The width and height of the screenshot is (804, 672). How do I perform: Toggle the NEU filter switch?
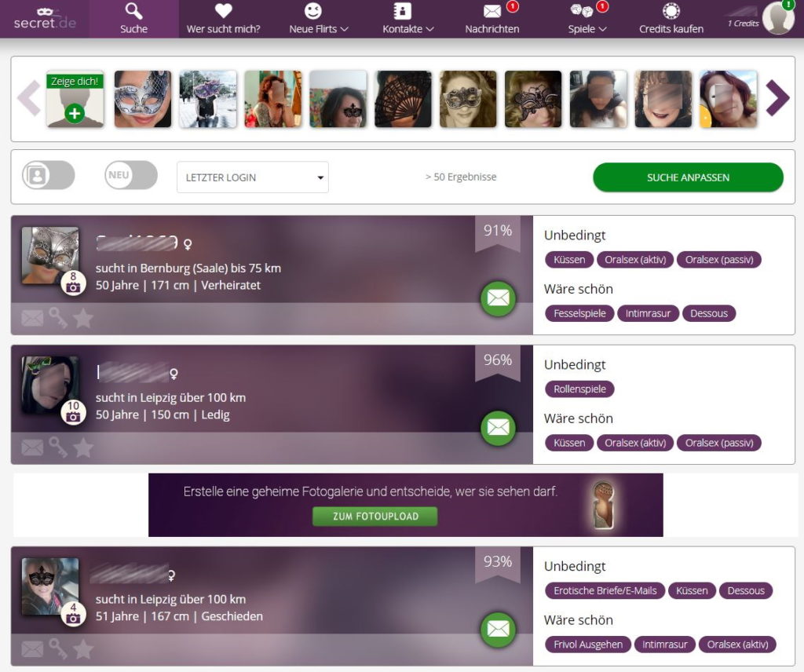coord(131,175)
